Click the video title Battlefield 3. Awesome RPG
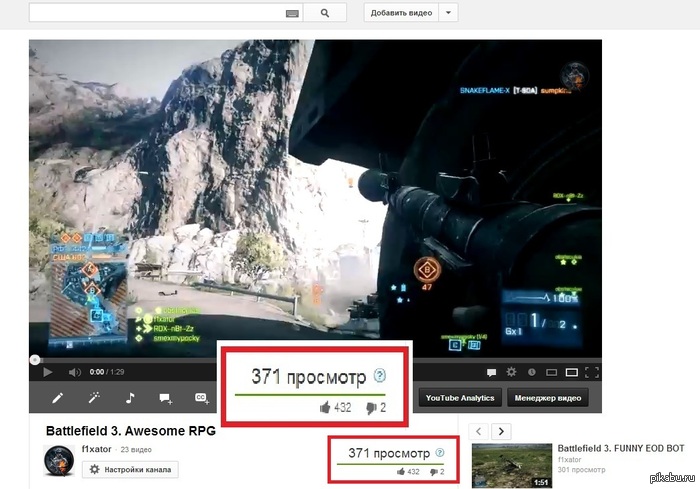Screen dimensions: 700x489 (x=131, y=431)
